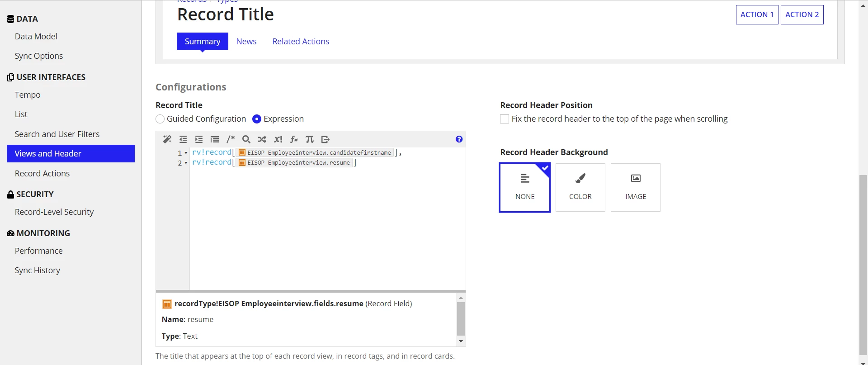This screenshot has height=365, width=868.
Task: Open the Related Actions tab
Action: [301, 42]
